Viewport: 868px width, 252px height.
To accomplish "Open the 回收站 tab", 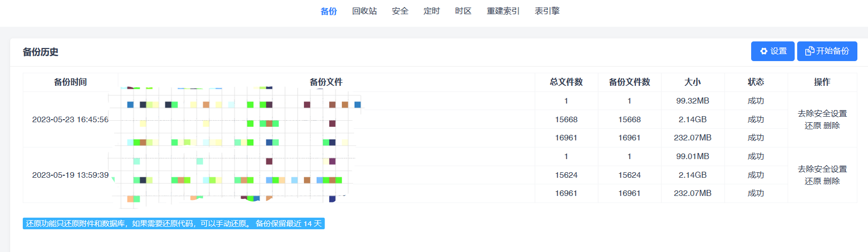I will click(364, 11).
